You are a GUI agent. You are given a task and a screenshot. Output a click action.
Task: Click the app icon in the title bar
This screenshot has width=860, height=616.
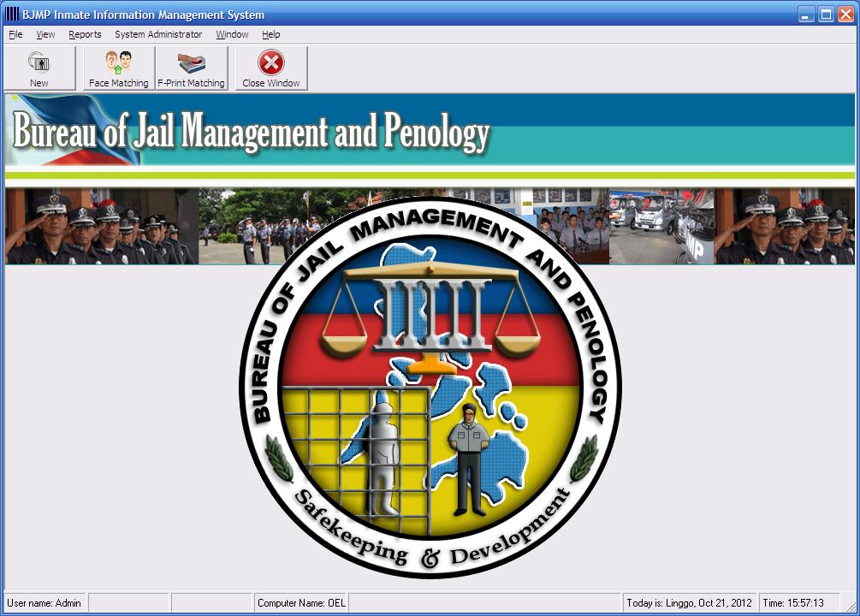click(11, 15)
